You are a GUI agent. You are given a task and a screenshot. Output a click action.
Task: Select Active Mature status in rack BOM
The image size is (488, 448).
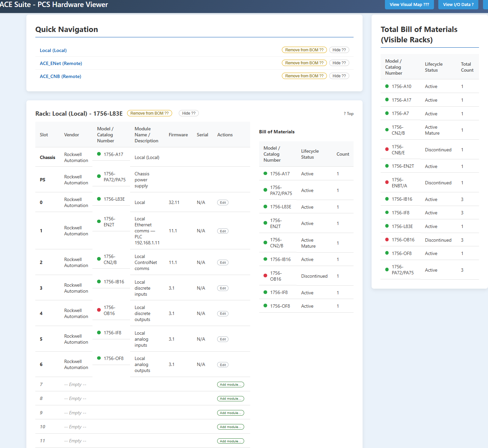point(308,243)
